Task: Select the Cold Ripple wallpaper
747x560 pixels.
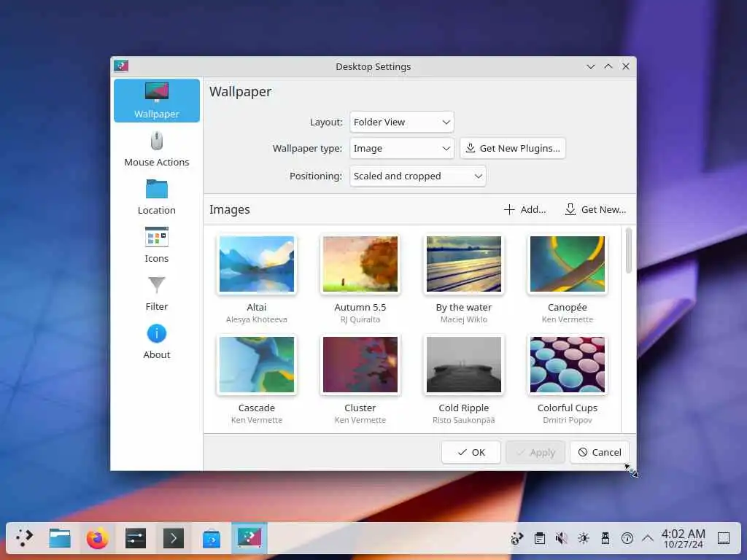Action: coord(463,365)
